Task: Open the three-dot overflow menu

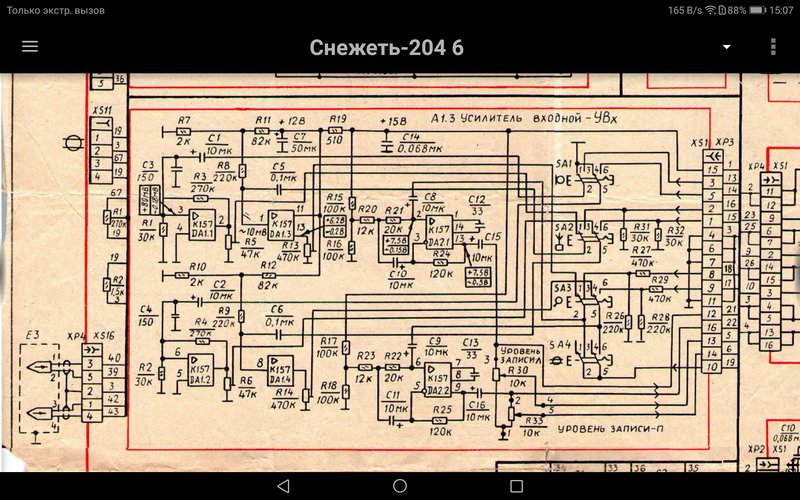Action: pyautogui.click(x=773, y=46)
